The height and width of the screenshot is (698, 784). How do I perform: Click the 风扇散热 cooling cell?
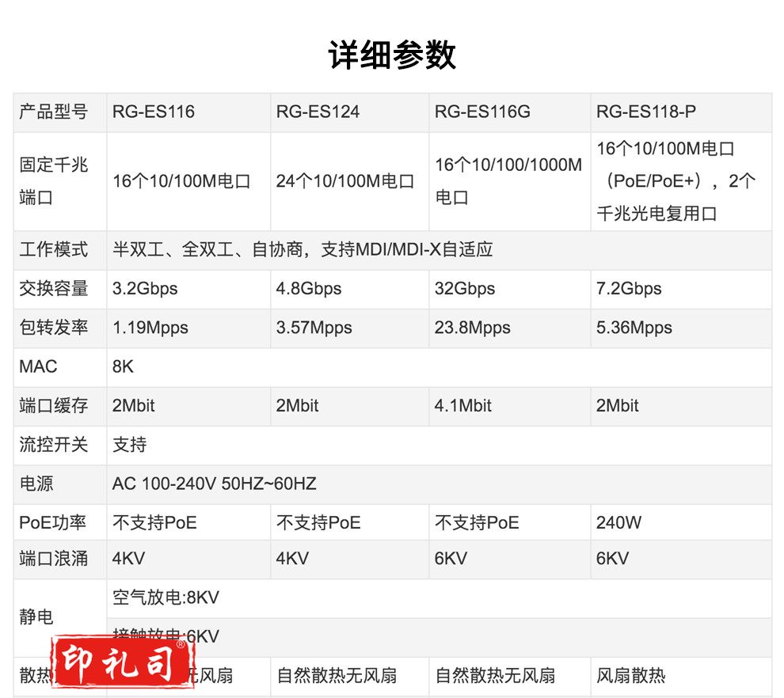click(631, 675)
